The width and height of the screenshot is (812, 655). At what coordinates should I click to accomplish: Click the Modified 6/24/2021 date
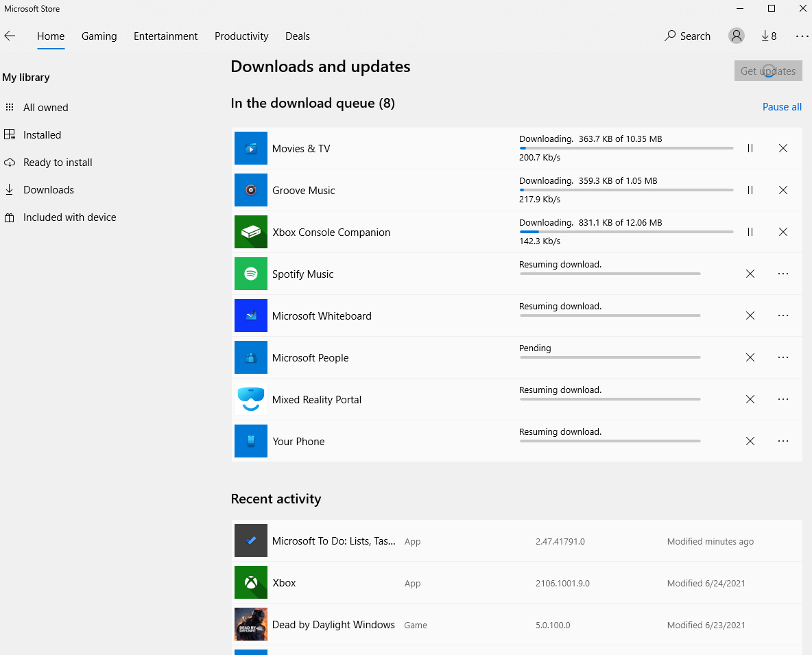point(706,584)
